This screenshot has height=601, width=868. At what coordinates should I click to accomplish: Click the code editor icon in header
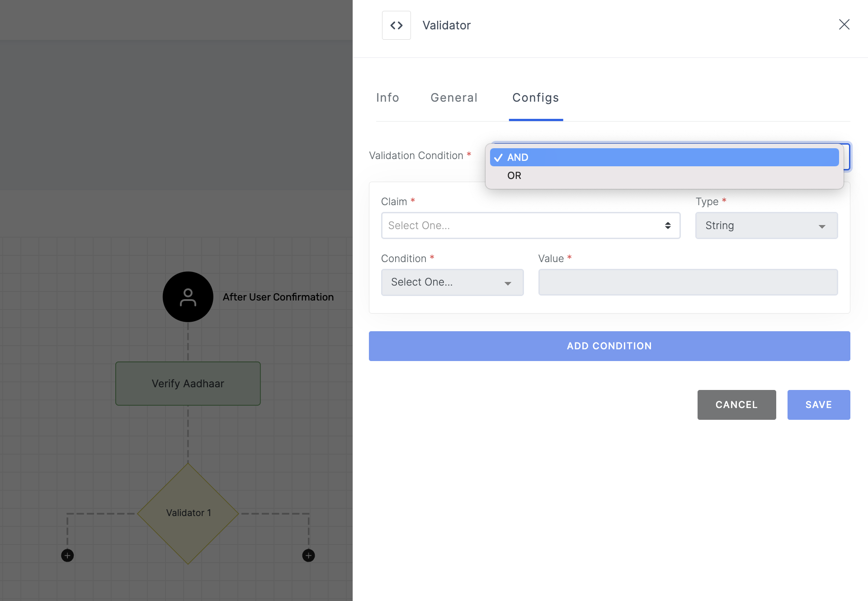coord(396,25)
